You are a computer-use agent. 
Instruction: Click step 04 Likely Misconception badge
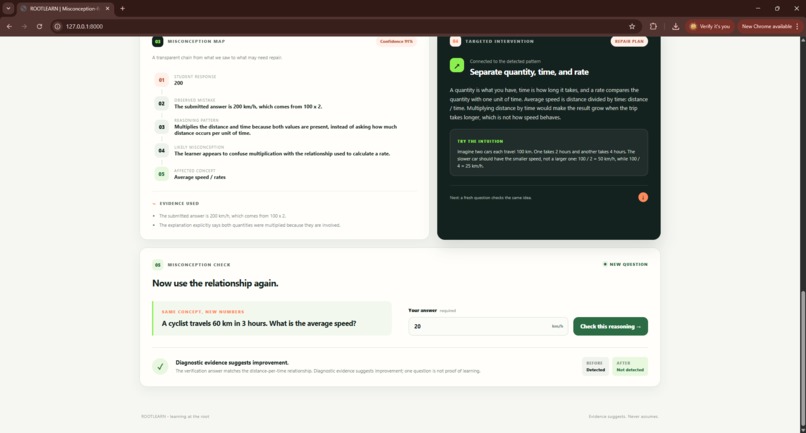[x=161, y=151]
